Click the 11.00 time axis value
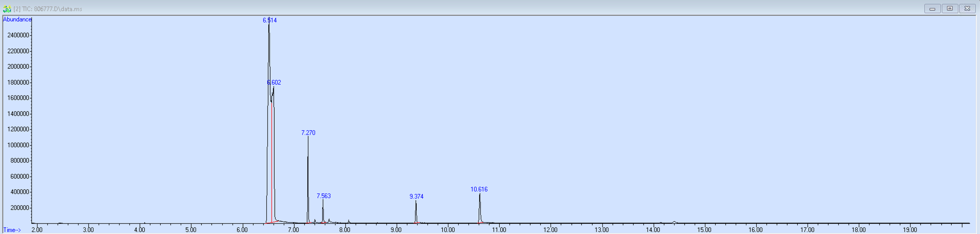This screenshot has height=234, width=980. tap(499, 230)
